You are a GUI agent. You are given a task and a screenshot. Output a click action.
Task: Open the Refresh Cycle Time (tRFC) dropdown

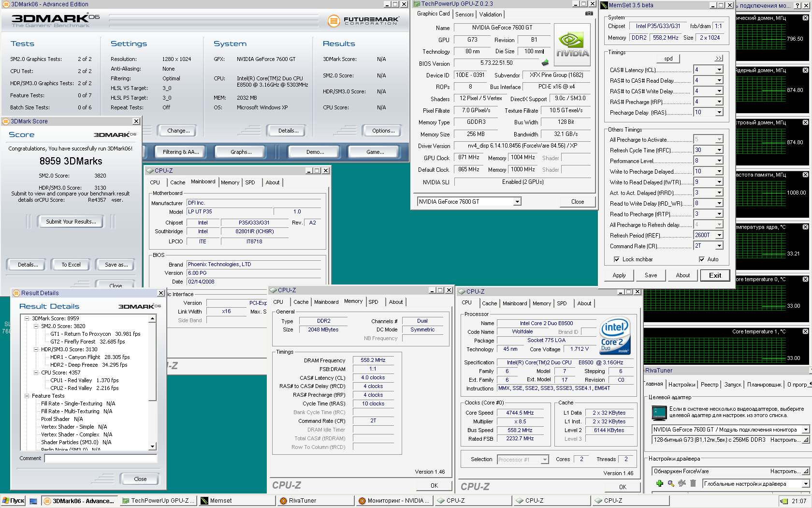[719, 150]
